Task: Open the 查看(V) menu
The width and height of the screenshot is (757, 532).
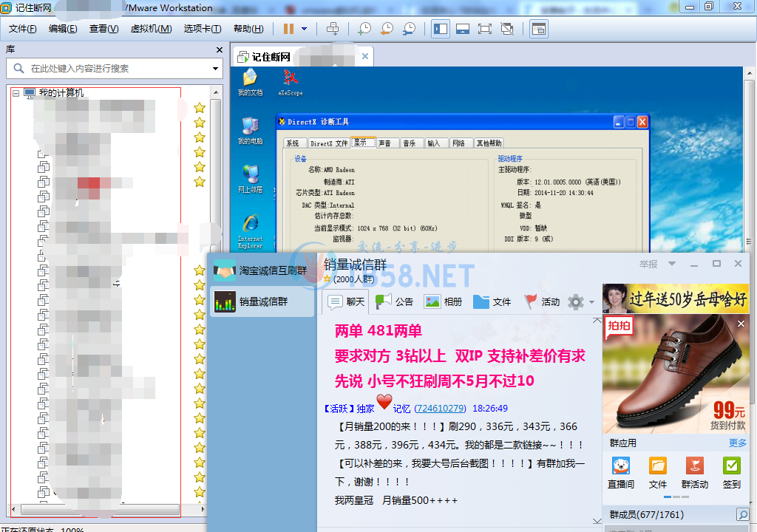Action: [103, 29]
